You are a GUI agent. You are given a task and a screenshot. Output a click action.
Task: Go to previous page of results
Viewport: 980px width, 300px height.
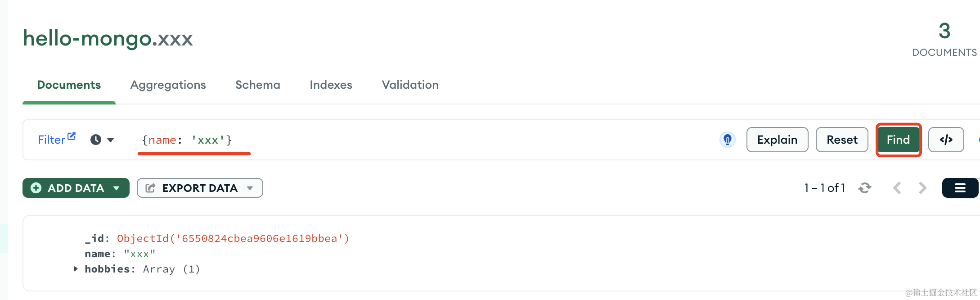click(x=897, y=188)
